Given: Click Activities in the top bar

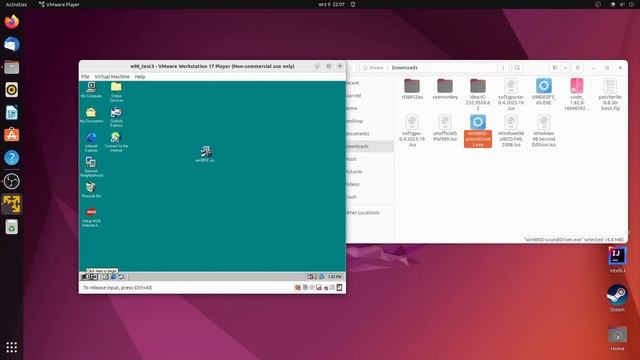Looking at the screenshot, I should click(16, 4).
